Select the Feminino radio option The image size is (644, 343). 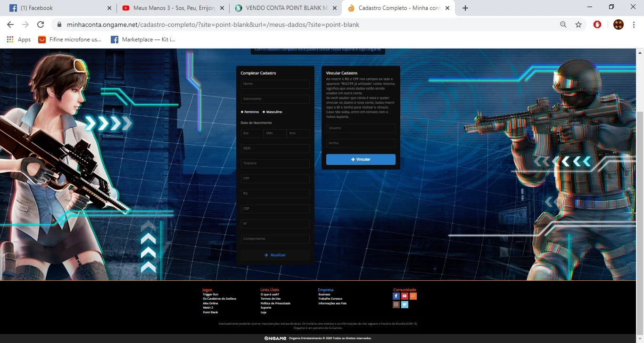pos(250,112)
